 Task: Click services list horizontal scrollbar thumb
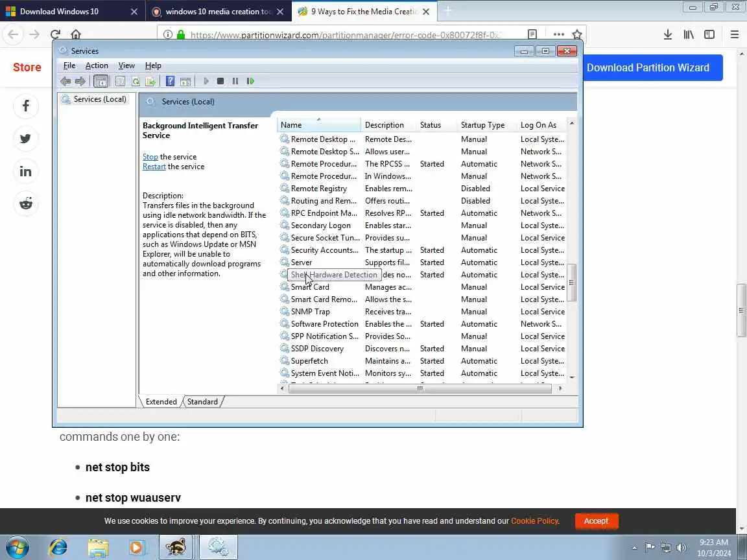420,389
